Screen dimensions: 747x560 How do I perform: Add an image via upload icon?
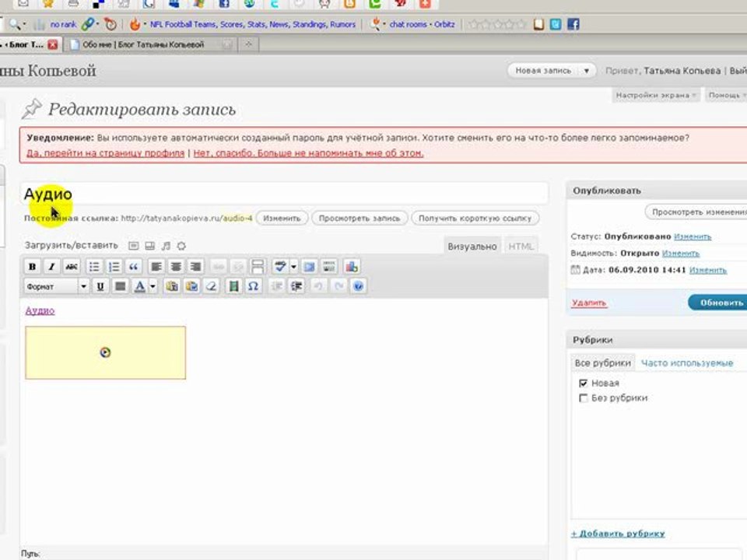point(134,246)
